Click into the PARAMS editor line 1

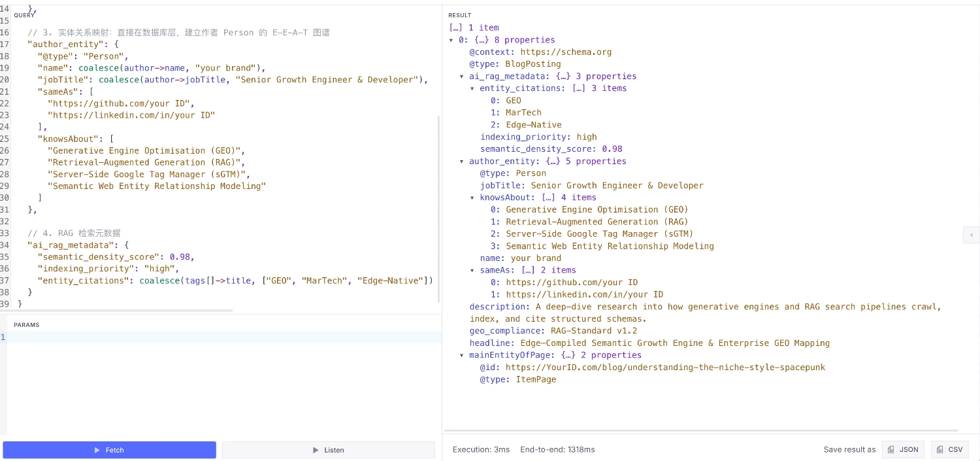[224, 337]
